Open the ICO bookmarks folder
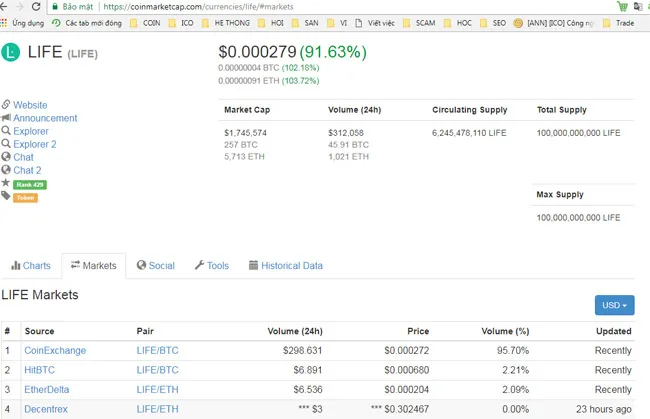The image size is (650, 419). [x=181, y=23]
